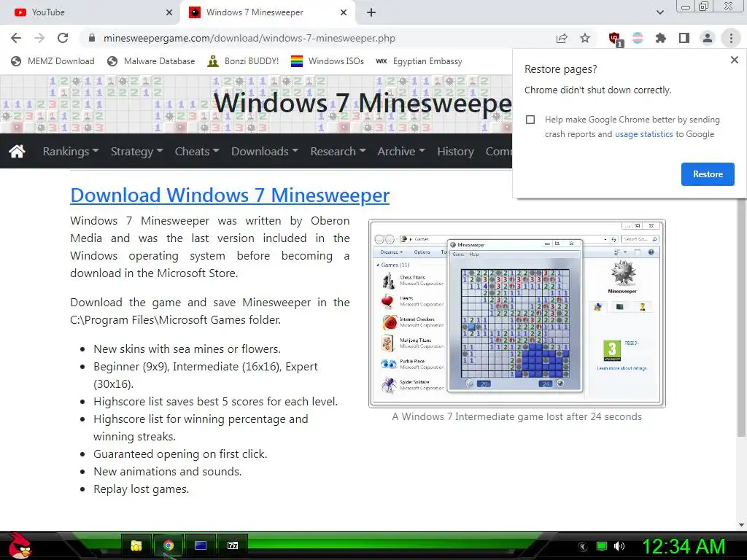Expand the tab search chevron

coord(659,12)
